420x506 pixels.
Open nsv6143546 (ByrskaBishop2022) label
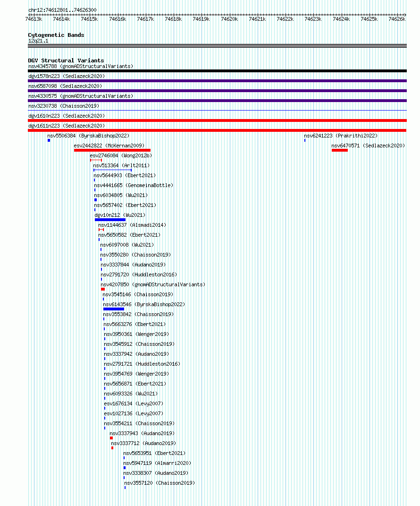point(144,305)
